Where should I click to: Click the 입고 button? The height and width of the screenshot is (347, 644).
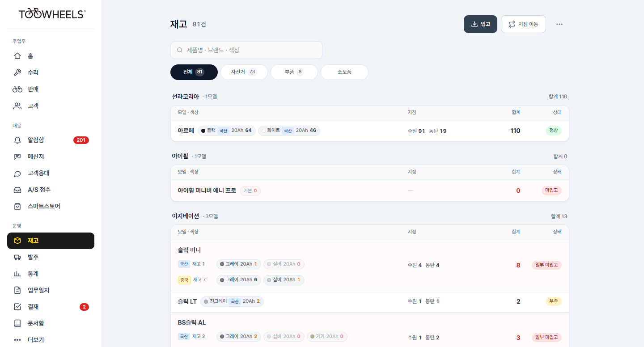[x=480, y=24]
